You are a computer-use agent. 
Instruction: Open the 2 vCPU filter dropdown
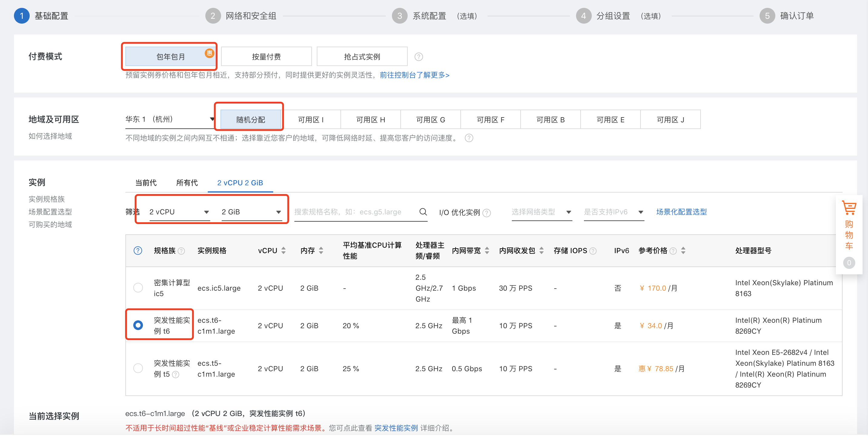pyautogui.click(x=180, y=212)
